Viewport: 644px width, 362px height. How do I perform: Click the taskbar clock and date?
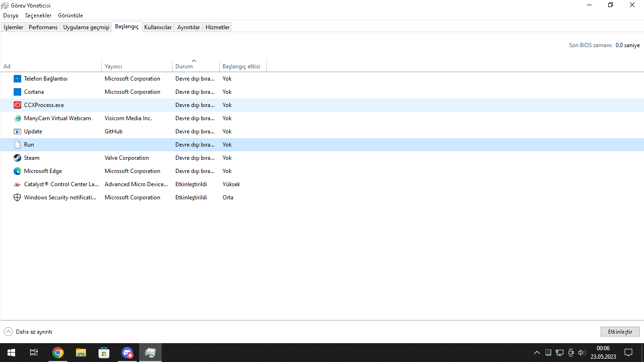pyautogui.click(x=603, y=353)
